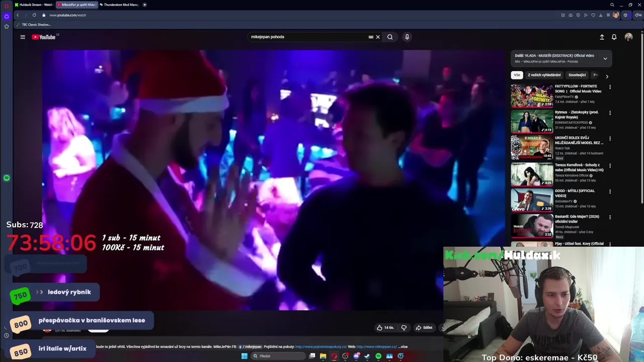Open the mikejepan.cz web link
The height and width of the screenshot is (362, 644).
[376, 346]
